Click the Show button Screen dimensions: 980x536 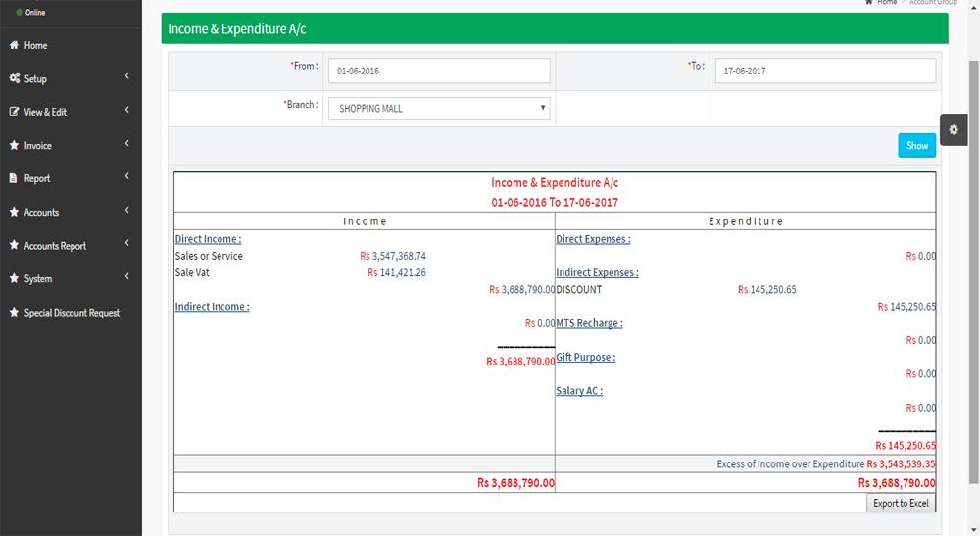917,145
